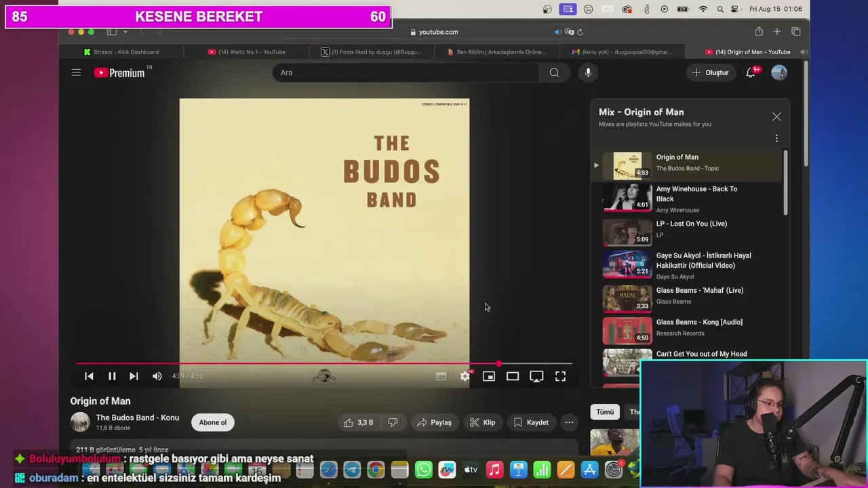Start voice search with the microphone
The height and width of the screenshot is (488, 868).
tap(588, 73)
